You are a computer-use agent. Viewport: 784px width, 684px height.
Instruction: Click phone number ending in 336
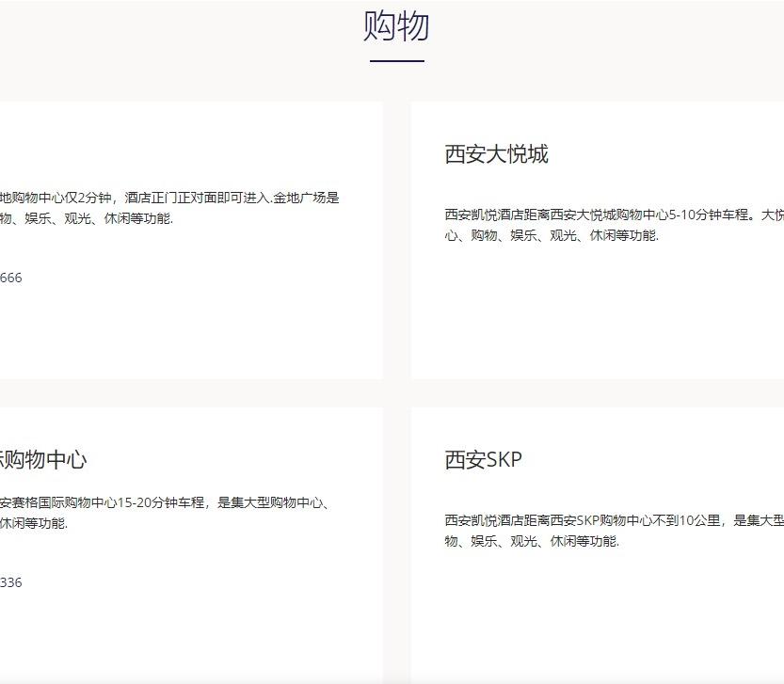[10, 582]
